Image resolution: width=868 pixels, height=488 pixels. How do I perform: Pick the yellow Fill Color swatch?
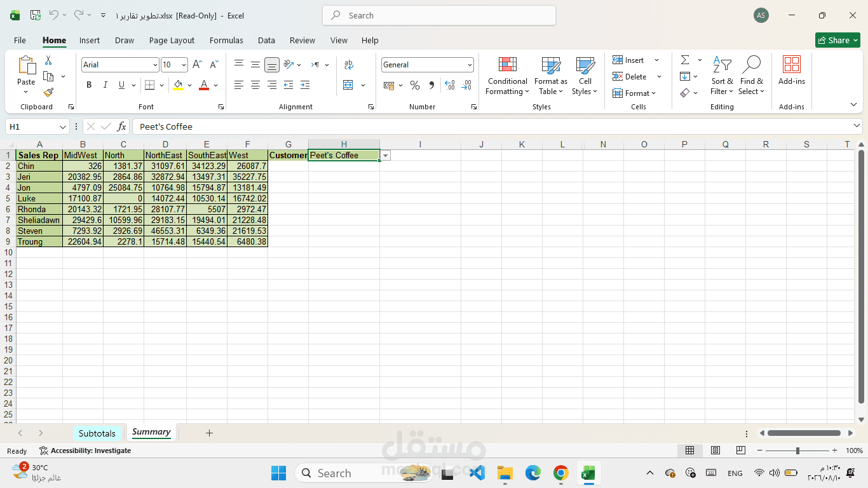pos(178,85)
